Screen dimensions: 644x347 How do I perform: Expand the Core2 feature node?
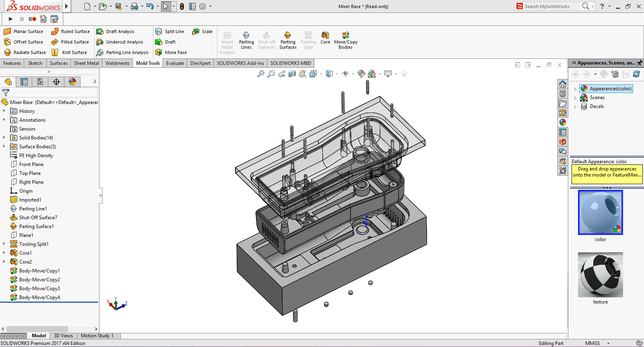4,262
